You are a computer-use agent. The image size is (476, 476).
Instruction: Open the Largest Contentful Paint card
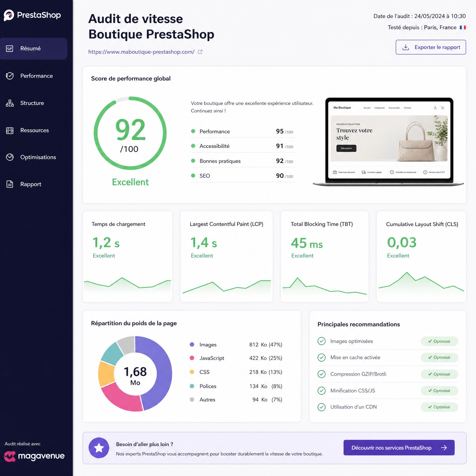click(x=226, y=256)
